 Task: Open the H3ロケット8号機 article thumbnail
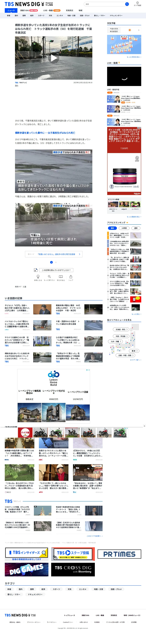43,510
